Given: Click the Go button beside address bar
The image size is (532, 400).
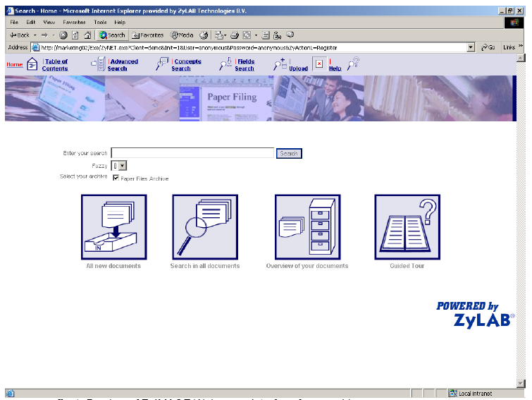Looking at the screenshot, I should (488, 47).
